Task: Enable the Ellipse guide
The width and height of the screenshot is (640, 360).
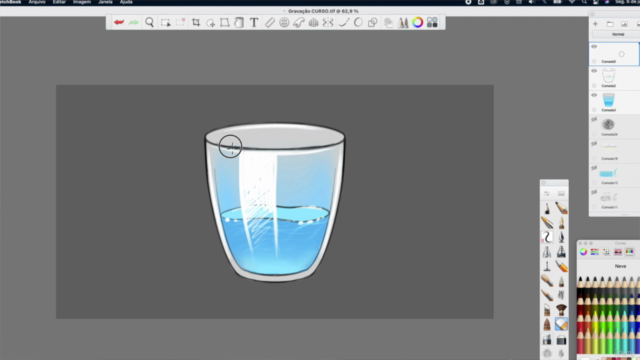Action: click(x=284, y=22)
